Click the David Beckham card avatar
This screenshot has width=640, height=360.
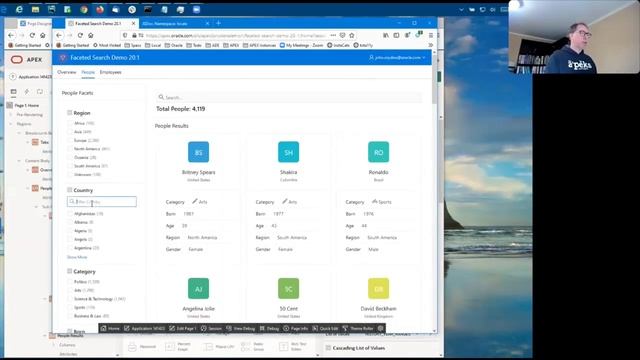[x=378, y=289]
